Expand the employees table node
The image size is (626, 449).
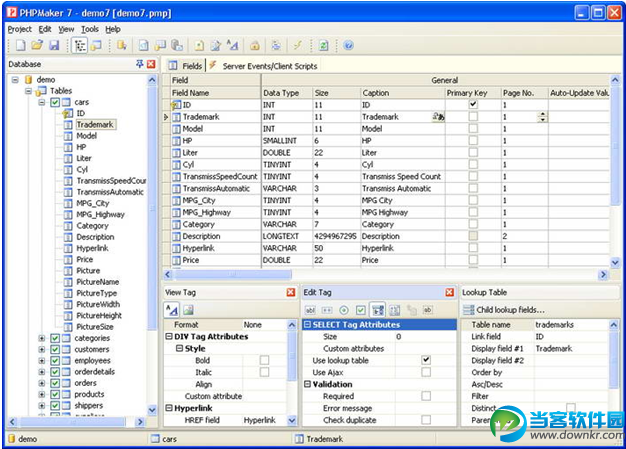pos(42,361)
